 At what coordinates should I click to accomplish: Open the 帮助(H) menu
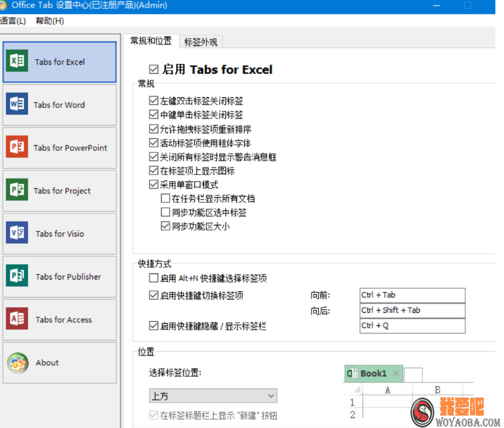coord(50,21)
